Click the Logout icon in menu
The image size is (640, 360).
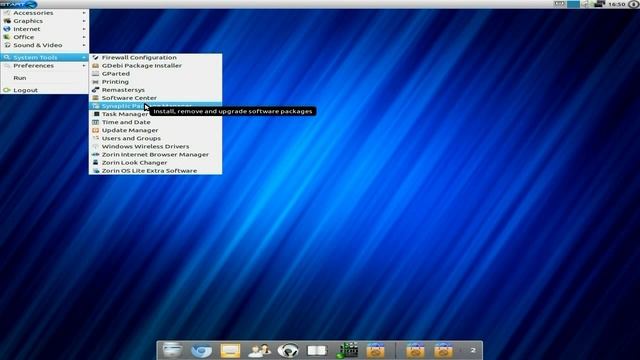point(7,90)
